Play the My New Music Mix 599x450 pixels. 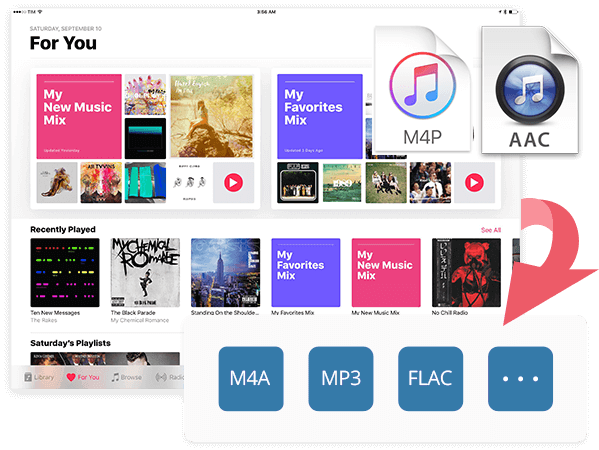(x=233, y=183)
